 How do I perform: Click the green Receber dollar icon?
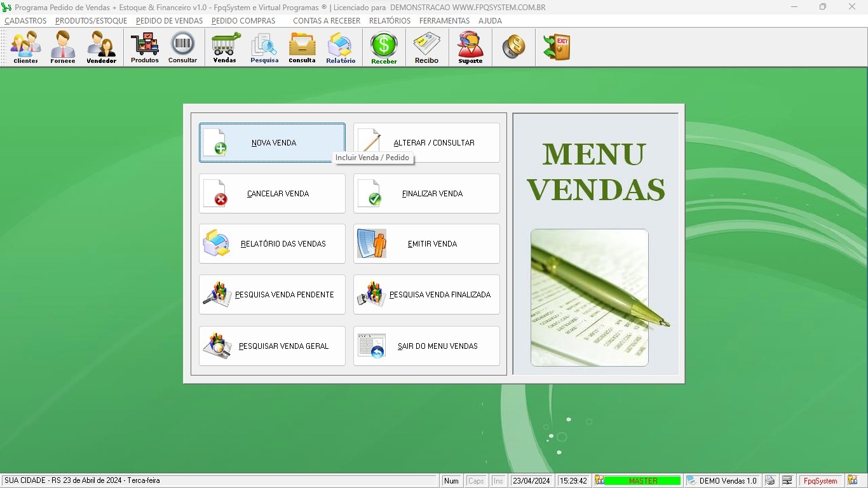384,48
